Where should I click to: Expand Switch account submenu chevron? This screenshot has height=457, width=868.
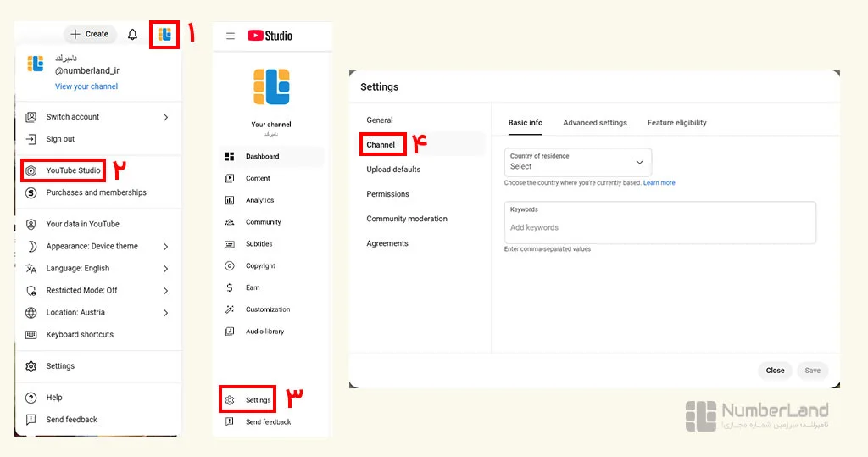[x=165, y=117]
